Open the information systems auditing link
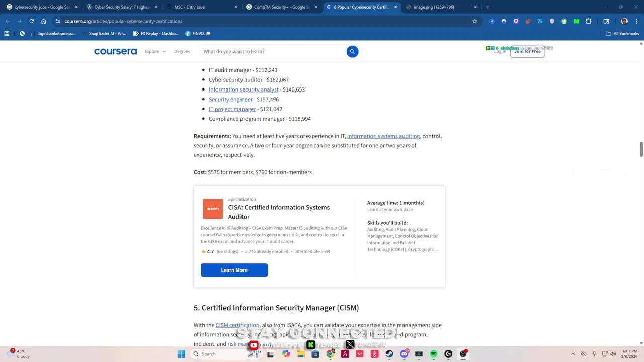This screenshot has width=644, height=362. pos(383,136)
